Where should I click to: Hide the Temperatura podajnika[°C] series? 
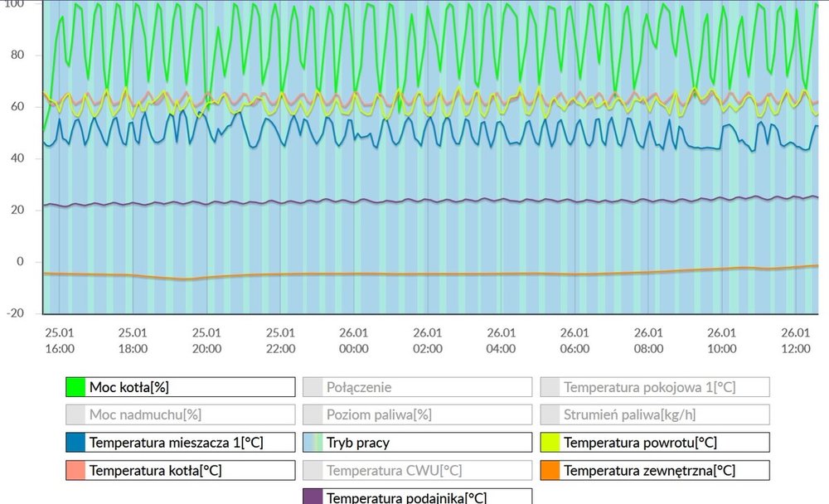click(x=417, y=497)
